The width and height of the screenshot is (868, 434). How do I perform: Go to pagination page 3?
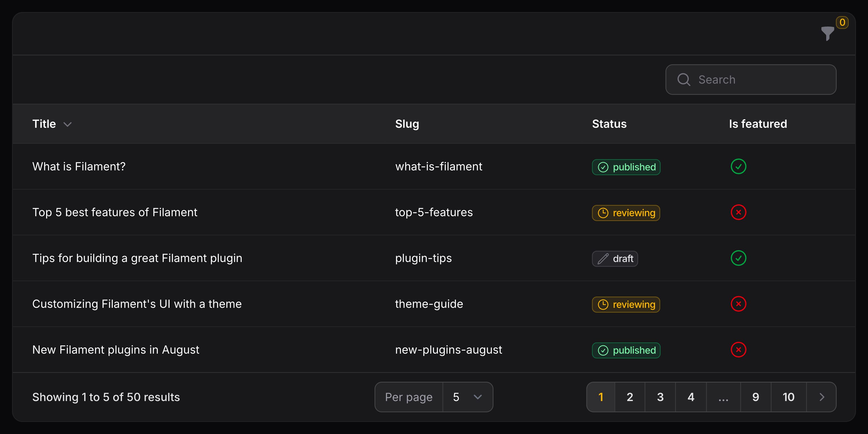click(x=660, y=397)
